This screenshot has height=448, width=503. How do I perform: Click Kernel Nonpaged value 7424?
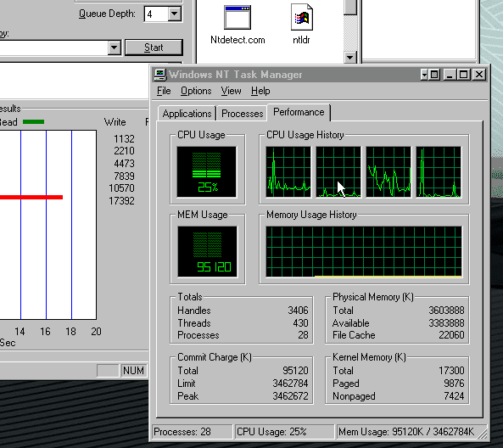pos(454,396)
